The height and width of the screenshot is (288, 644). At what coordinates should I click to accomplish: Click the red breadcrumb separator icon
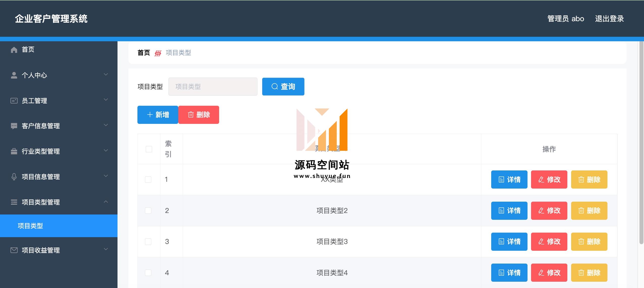[x=158, y=53]
